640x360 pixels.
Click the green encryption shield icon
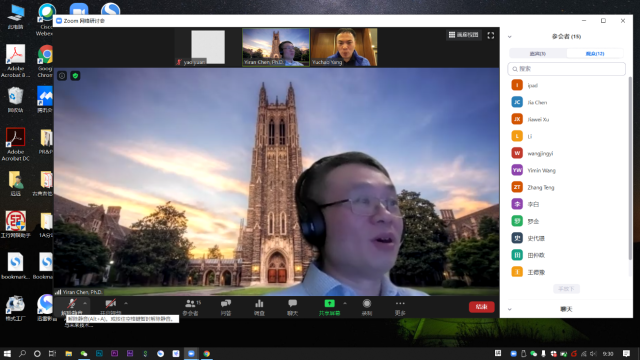(x=75, y=76)
